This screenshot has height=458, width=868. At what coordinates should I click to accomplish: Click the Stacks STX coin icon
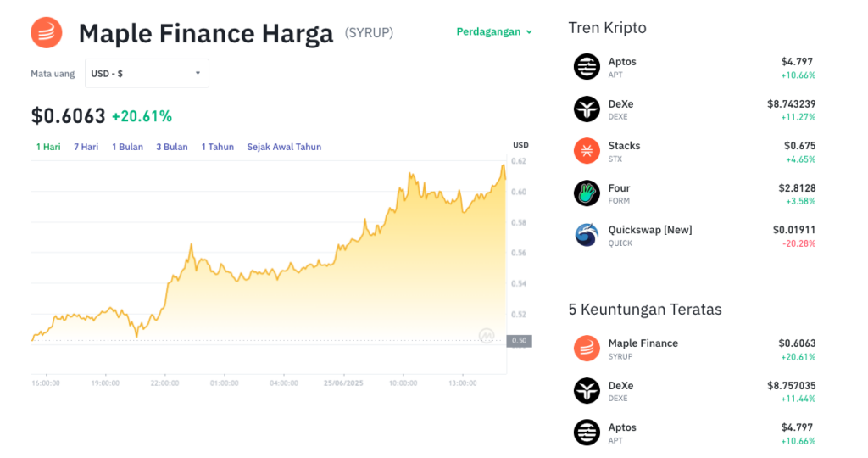587,151
